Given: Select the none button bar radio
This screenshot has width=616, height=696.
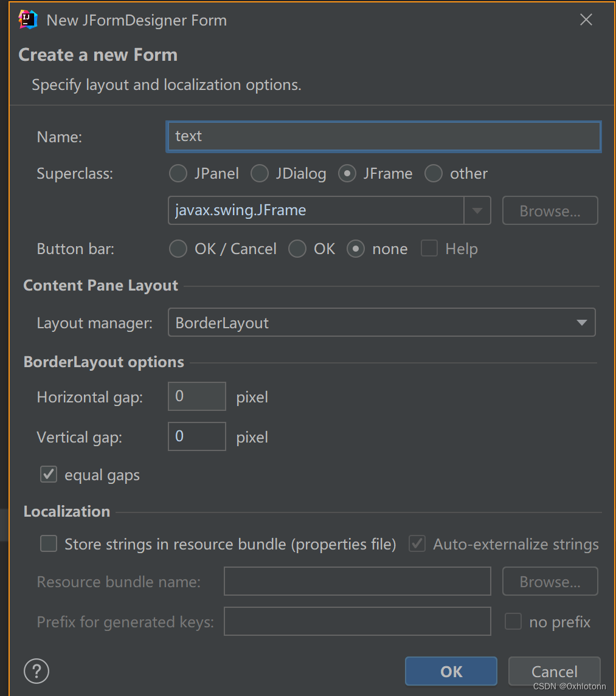Looking at the screenshot, I should pos(356,249).
